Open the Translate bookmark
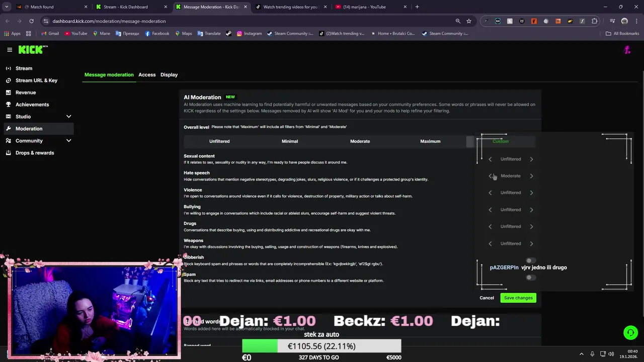Screen dimensions: 644x362 tap(209, 34)
